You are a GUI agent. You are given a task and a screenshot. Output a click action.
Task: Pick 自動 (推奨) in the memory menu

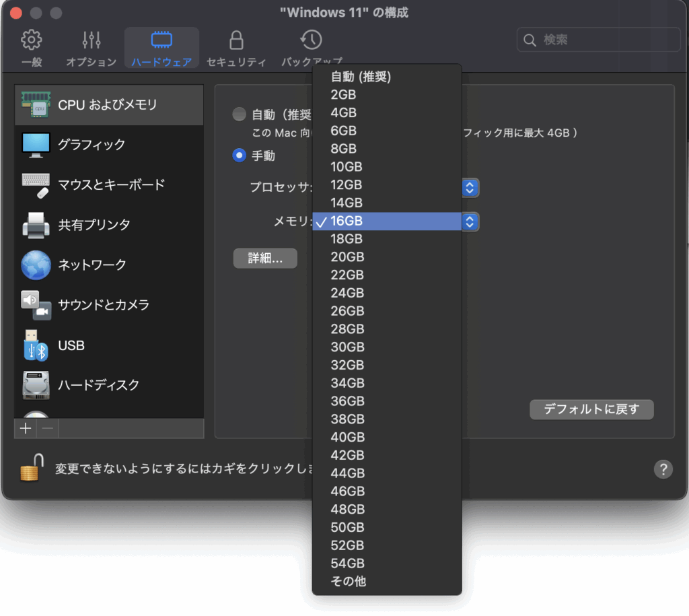click(361, 77)
